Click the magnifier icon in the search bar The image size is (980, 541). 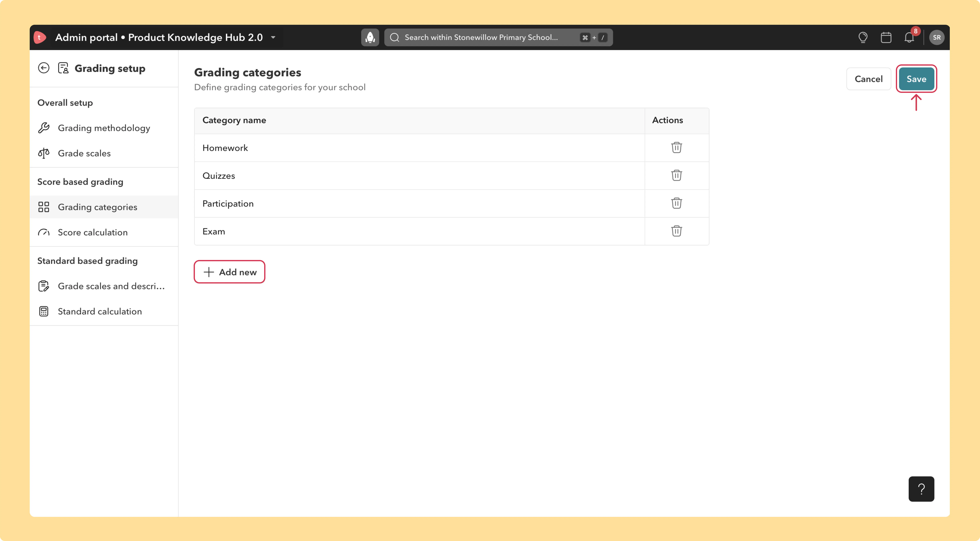pyautogui.click(x=395, y=37)
